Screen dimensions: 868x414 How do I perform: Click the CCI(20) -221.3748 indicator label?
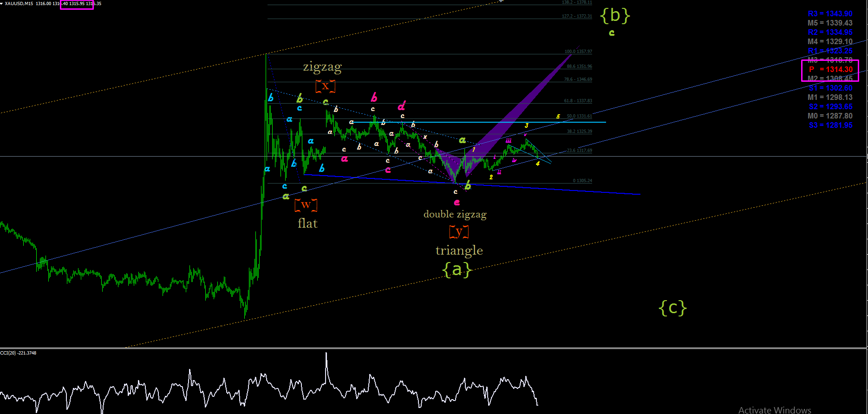pyautogui.click(x=18, y=353)
